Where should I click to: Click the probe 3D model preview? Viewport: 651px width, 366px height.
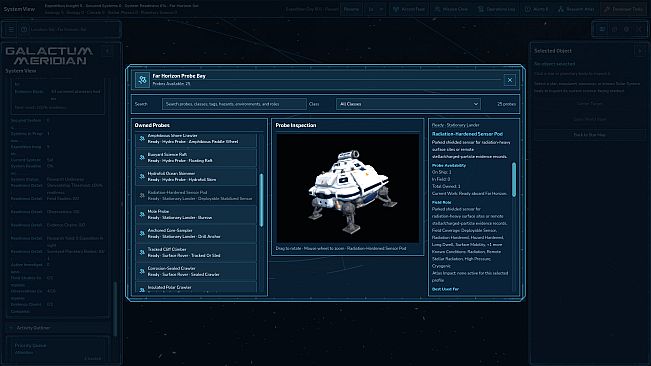(348, 188)
